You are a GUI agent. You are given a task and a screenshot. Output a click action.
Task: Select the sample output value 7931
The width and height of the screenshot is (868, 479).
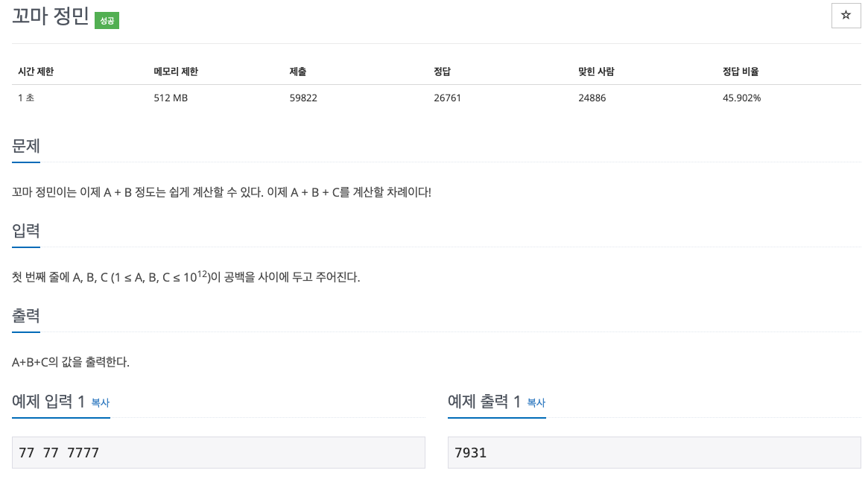pyautogui.click(x=470, y=452)
